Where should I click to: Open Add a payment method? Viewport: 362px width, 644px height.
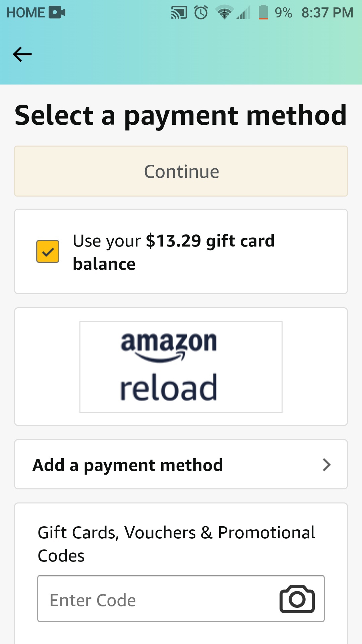127,465
